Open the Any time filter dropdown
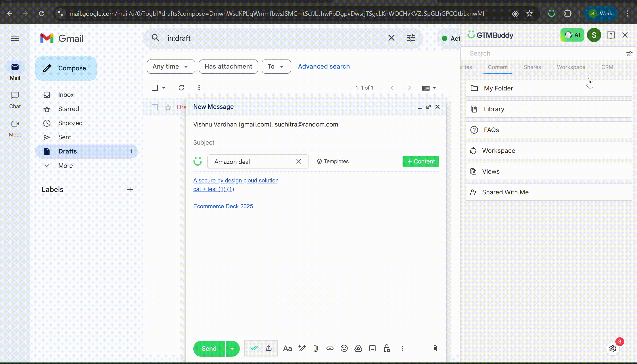The height and width of the screenshot is (364, 637). (x=171, y=67)
